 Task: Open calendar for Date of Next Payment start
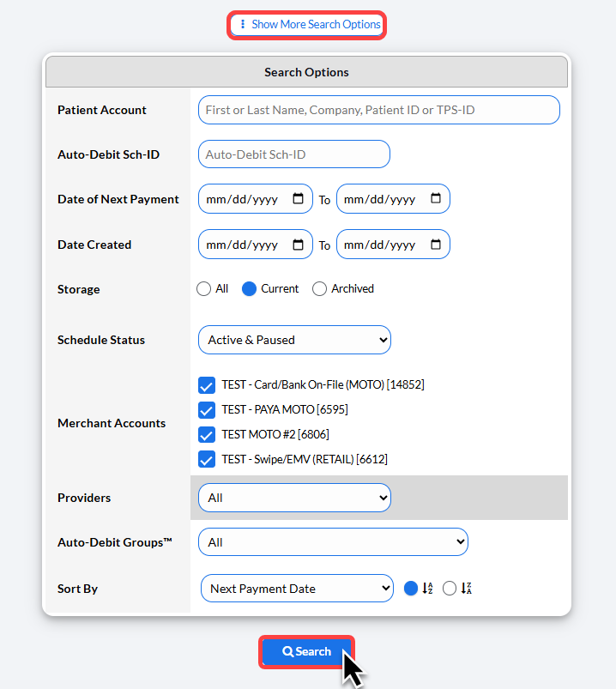pyautogui.click(x=298, y=198)
